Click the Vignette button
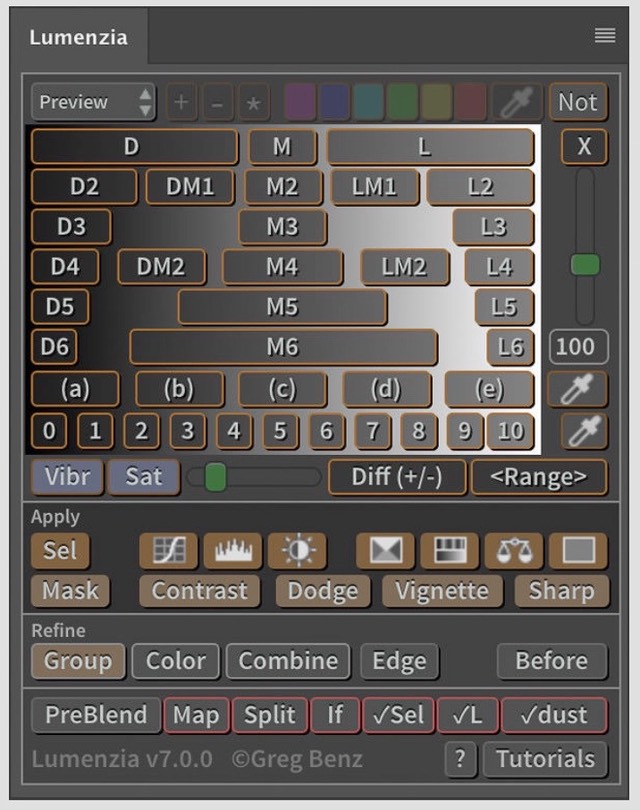Viewport: 640px width, 810px height. point(442,590)
